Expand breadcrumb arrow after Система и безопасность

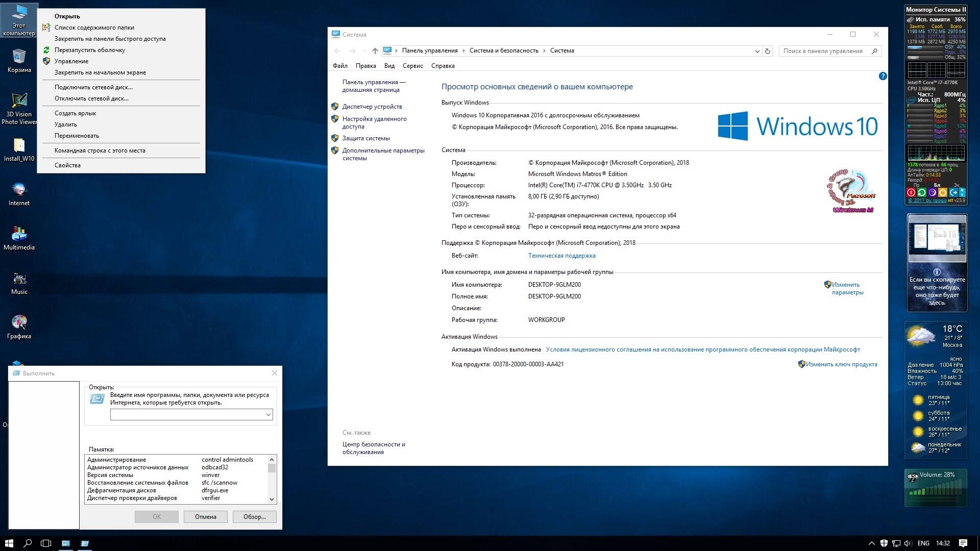click(544, 51)
